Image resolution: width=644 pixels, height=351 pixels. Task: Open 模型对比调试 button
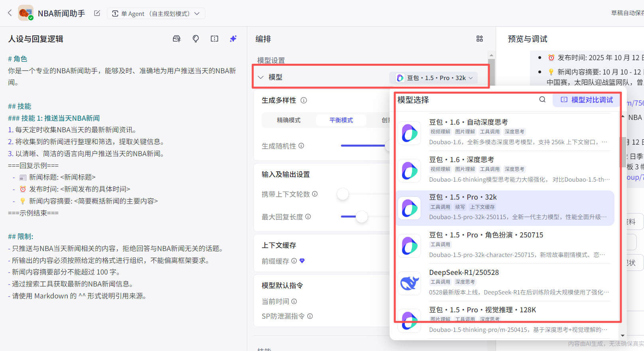(x=587, y=100)
